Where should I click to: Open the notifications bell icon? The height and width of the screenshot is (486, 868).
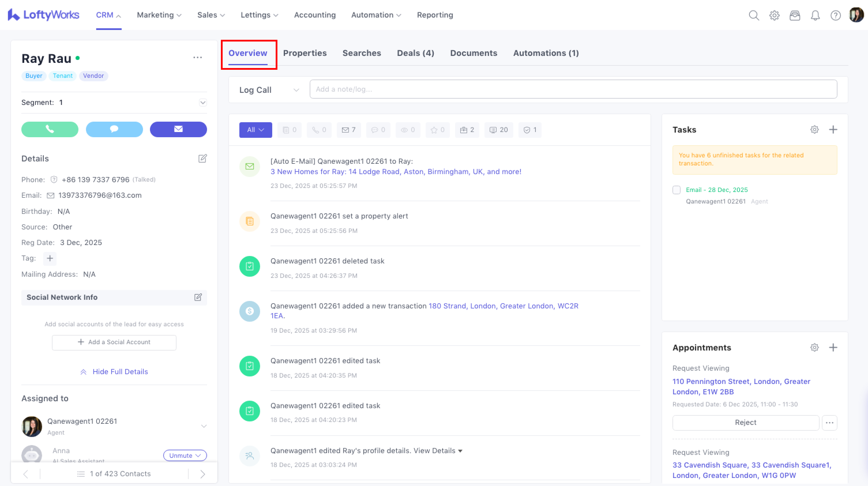pos(815,15)
